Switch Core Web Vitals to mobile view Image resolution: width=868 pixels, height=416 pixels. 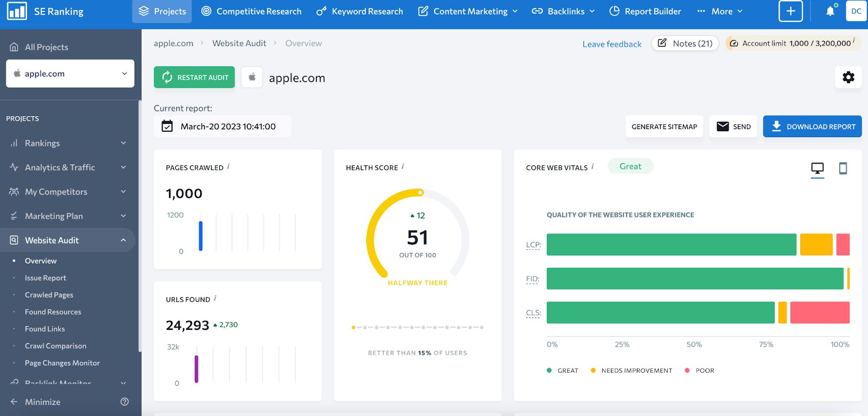pyautogui.click(x=843, y=169)
